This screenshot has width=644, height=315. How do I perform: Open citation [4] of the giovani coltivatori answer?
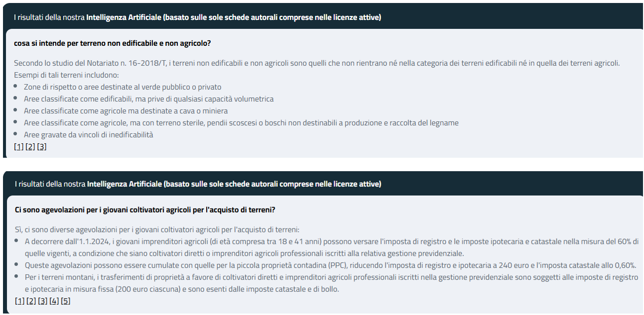54,301
